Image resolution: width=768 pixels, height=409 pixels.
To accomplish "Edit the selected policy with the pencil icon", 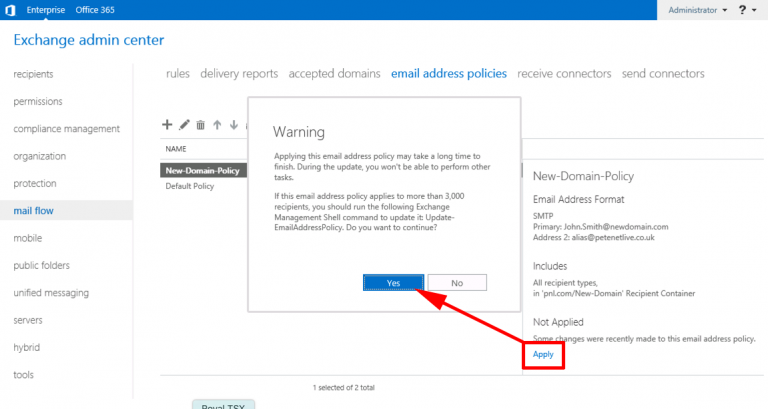I will pyautogui.click(x=184, y=125).
